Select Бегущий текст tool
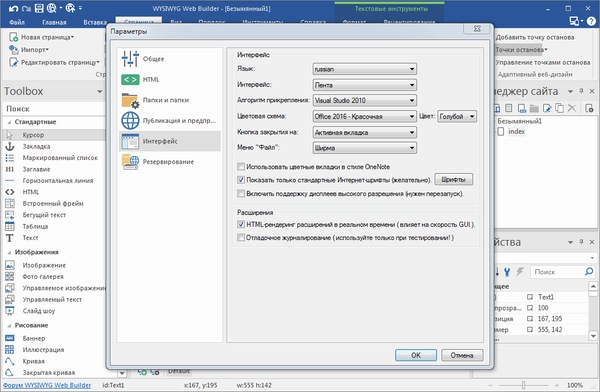The height and width of the screenshot is (392, 600). (54, 215)
